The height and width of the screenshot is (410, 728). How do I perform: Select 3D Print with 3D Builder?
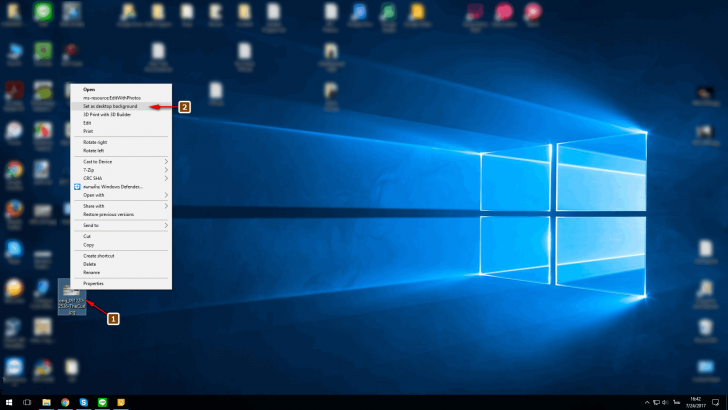(121, 115)
